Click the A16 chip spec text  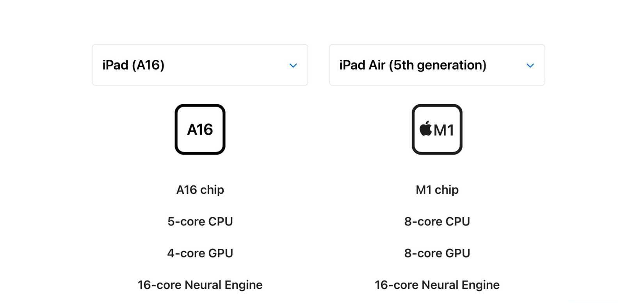pos(200,190)
